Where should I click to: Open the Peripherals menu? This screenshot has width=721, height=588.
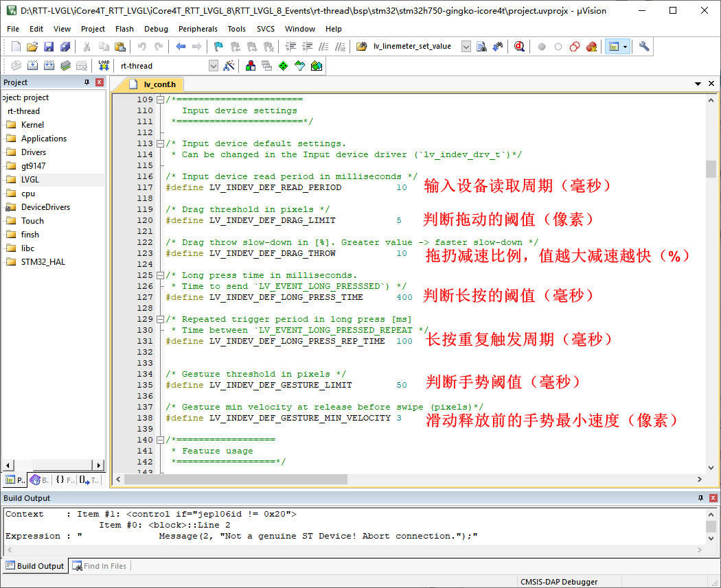click(198, 29)
